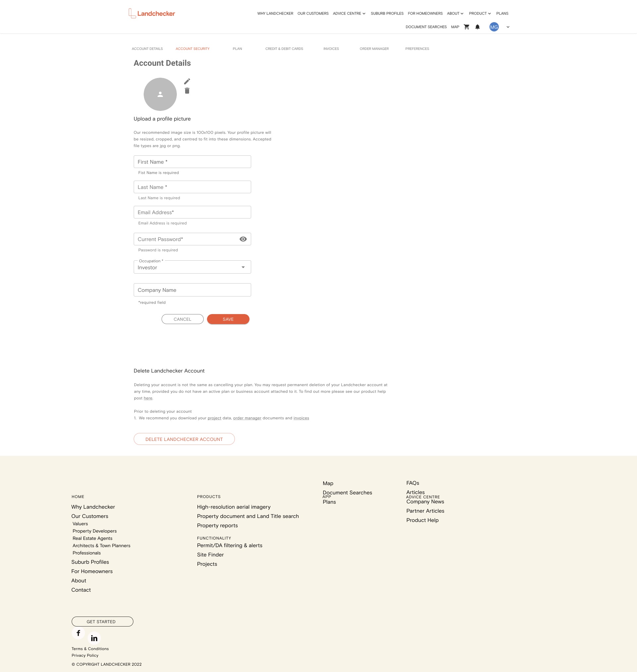
Task: Expand the Product menu
Action: 480,14
